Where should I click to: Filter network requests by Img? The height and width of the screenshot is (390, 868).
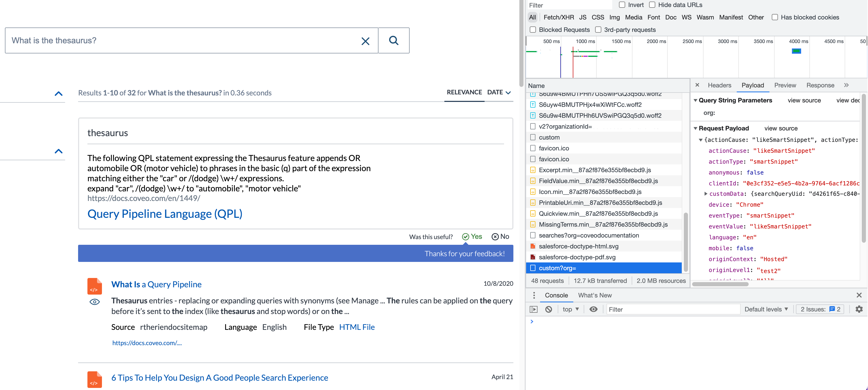[x=614, y=17]
